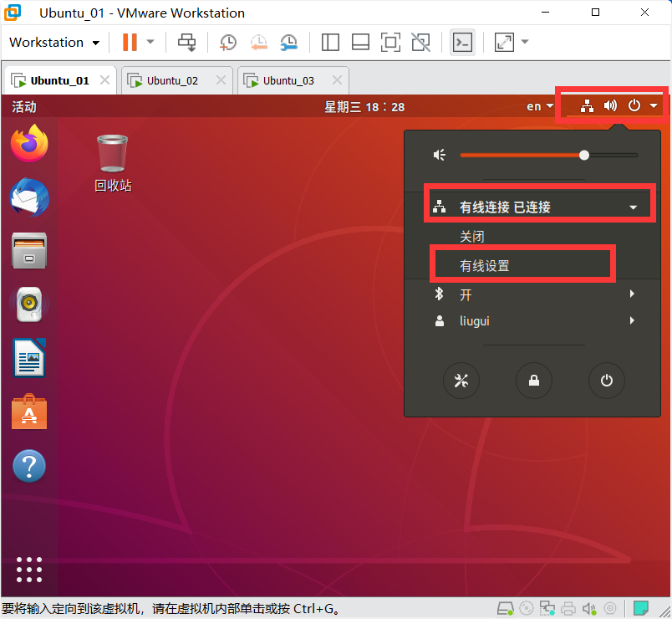
Task: Revert to the previous snapshot
Action: click(258, 42)
